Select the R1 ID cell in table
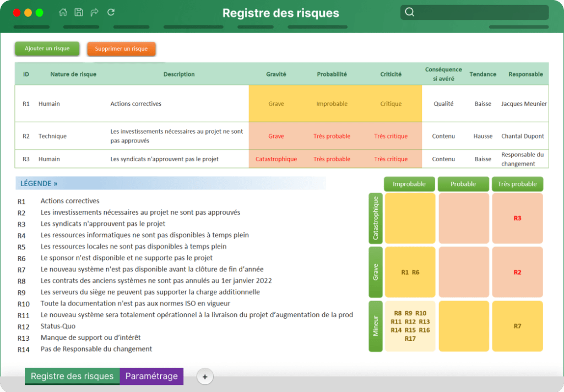This screenshot has width=564, height=392. pos(26,104)
